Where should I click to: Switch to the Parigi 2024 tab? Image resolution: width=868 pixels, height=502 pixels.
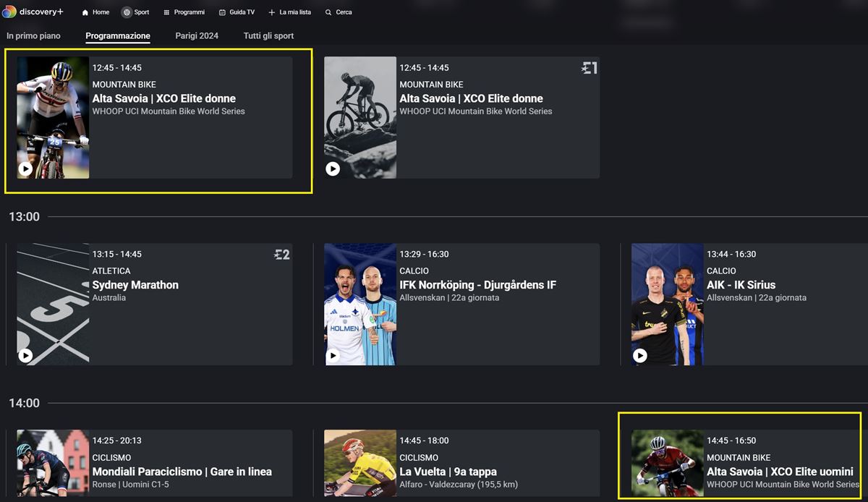tap(197, 35)
